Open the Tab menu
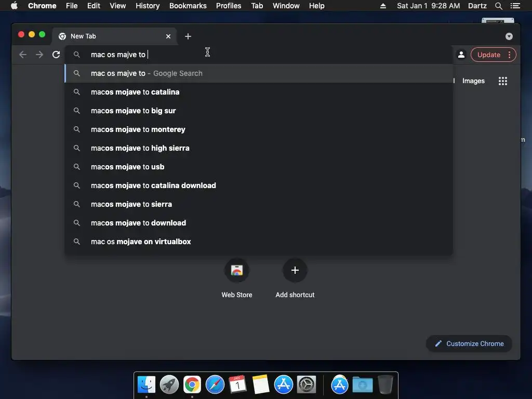 click(257, 6)
